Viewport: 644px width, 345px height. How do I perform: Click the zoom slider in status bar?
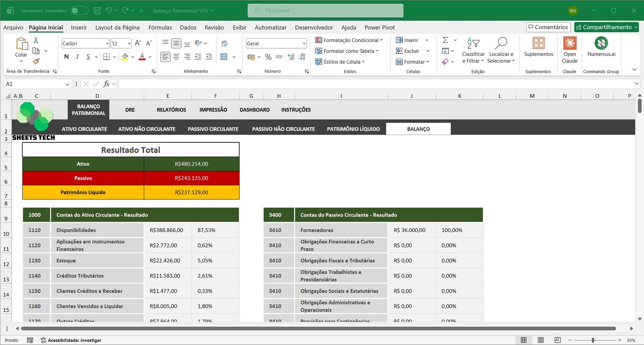coord(593,340)
